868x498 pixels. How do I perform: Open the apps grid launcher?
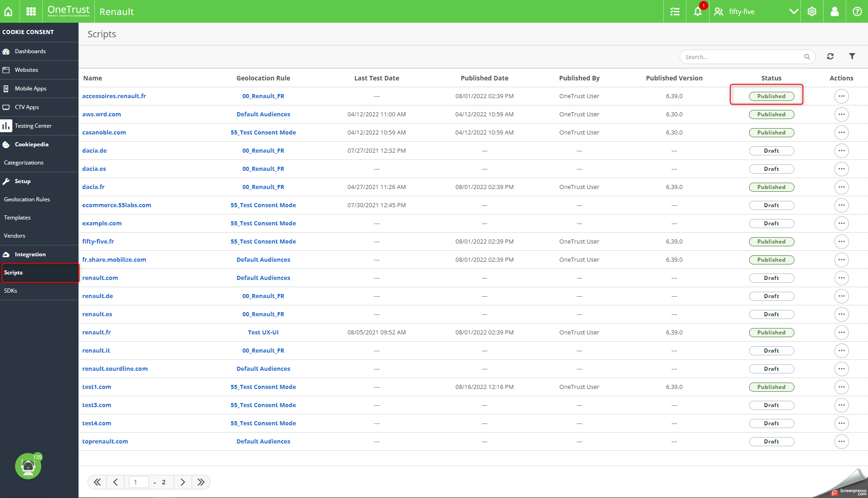pos(31,11)
